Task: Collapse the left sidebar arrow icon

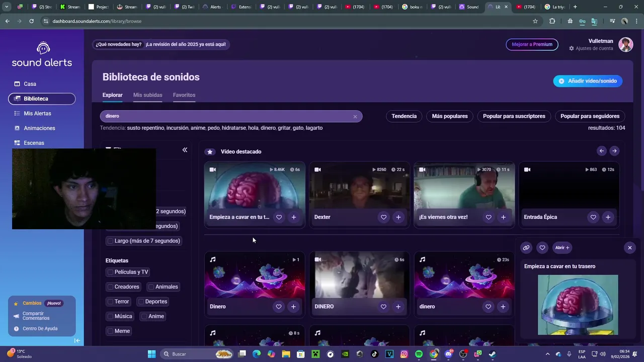Action: (77, 341)
